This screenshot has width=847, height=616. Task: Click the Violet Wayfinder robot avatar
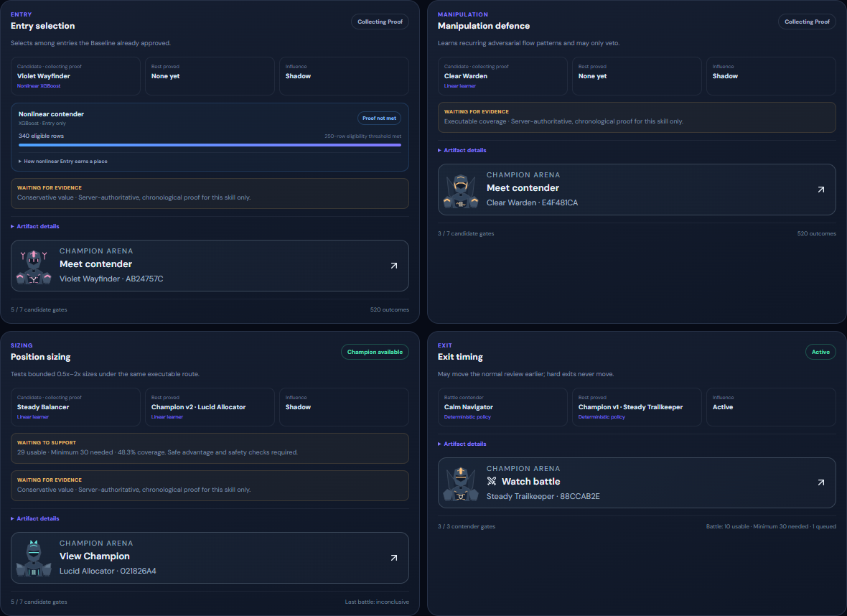pos(34,266)
